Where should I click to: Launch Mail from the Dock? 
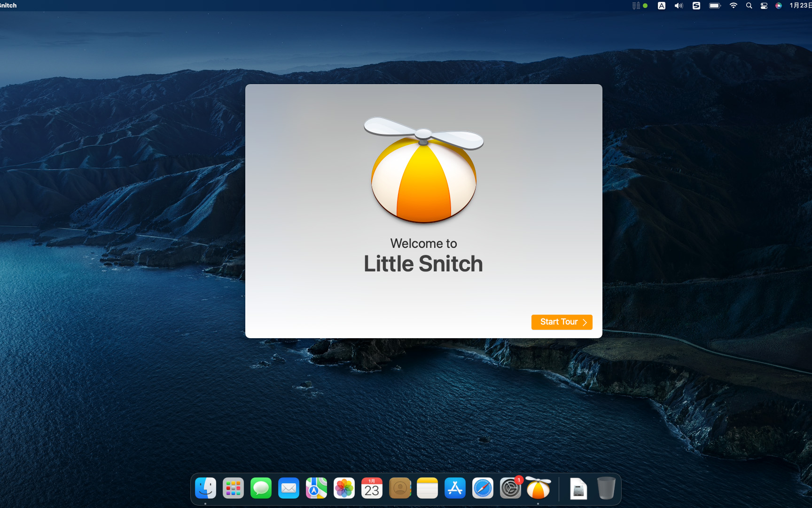(289, 488)
